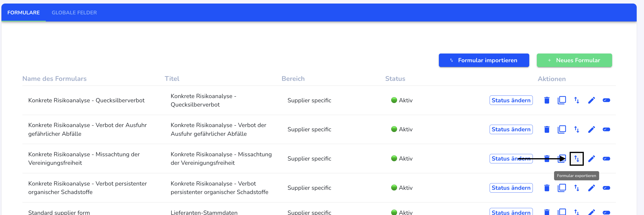The image size is (644, 215).
Task: Edit the Quecksilberverbot form with pencil icon
Action: tap(592, 100)
